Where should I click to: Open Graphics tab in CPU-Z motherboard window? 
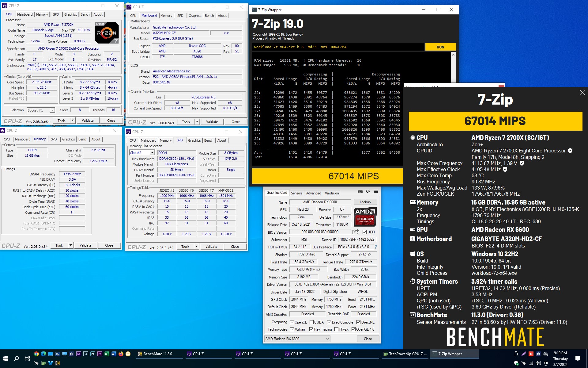coord(195,16)
